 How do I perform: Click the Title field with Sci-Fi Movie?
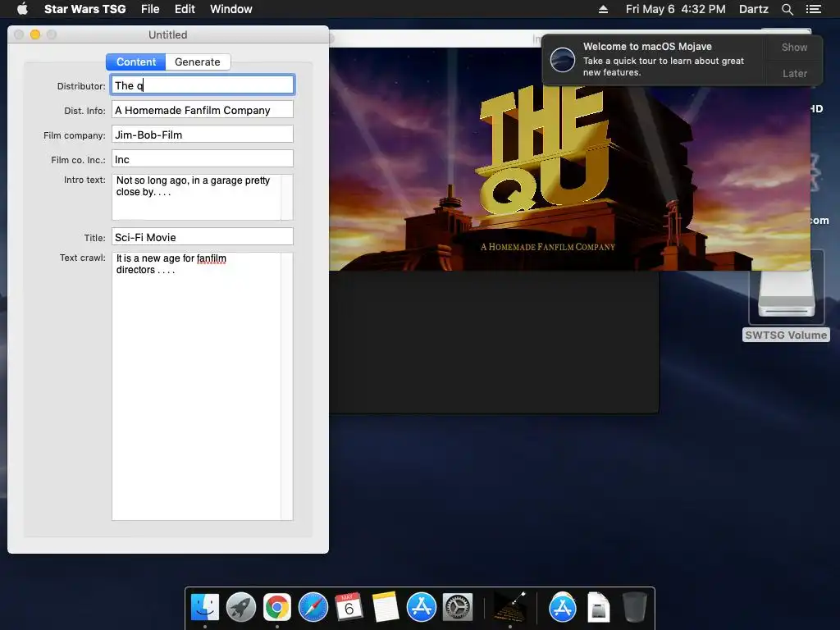[203, 237]
